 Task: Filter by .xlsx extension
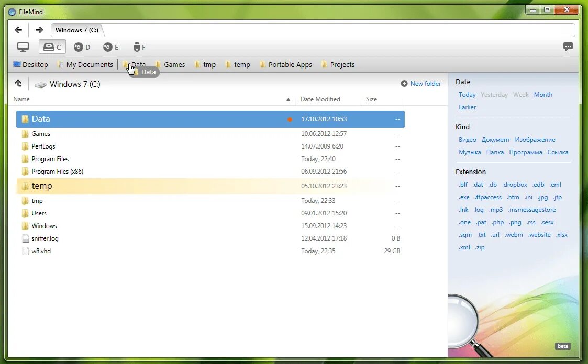[x=561, y=235]
